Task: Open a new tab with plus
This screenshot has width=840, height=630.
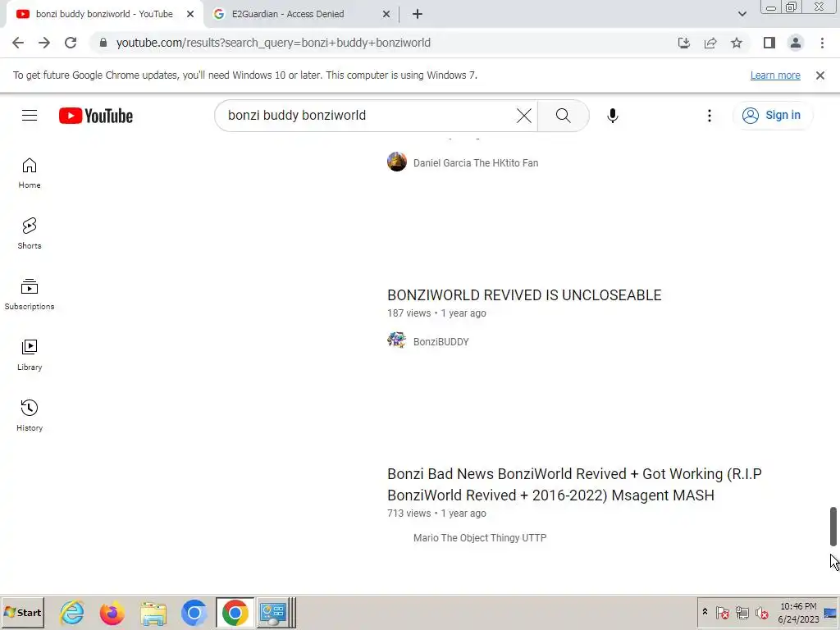Action: [x=418, y=14]
